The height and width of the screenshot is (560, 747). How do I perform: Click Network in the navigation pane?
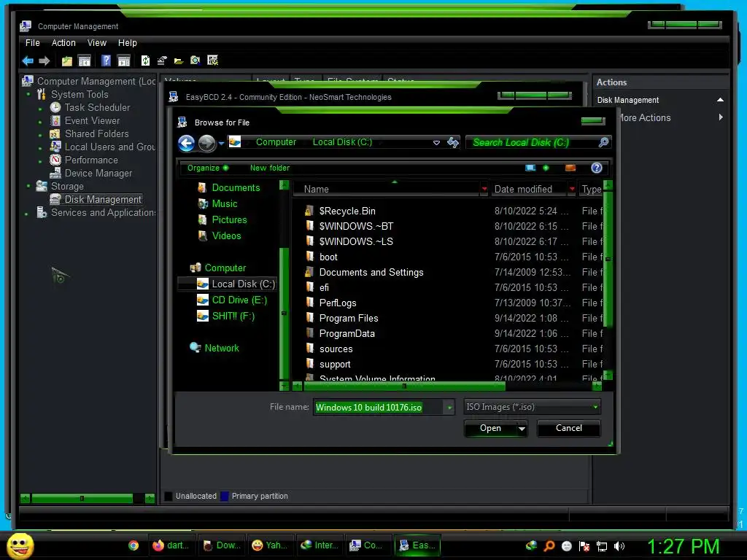(222, 348)
